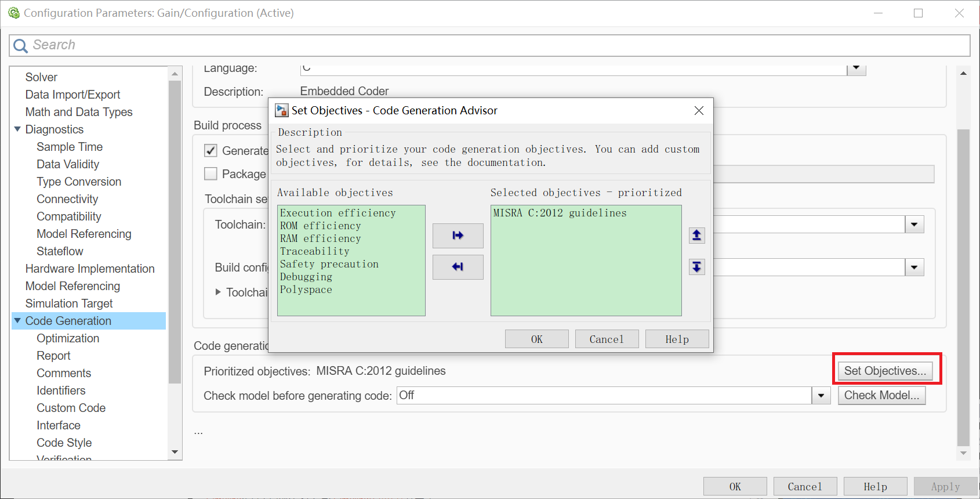Screen dimensions: 980x499
Task: Click OK in Configuration Parameters window
Action: click(x=735, y=486)
